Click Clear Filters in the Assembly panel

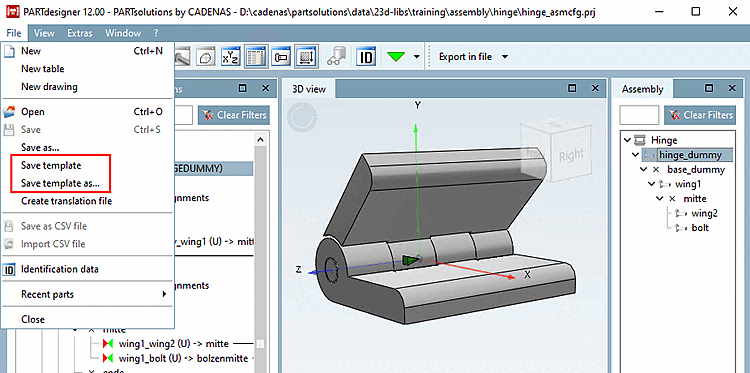[700, 115]
